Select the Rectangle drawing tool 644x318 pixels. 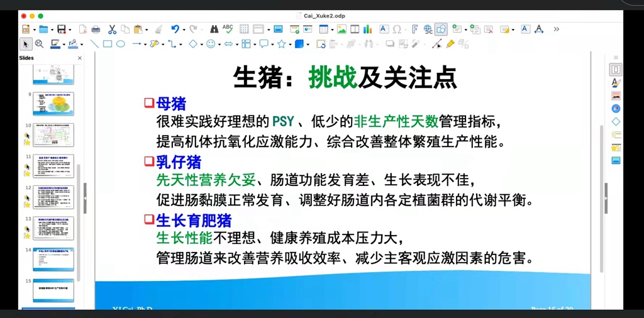pyautogui.click(x=107, y=44)
